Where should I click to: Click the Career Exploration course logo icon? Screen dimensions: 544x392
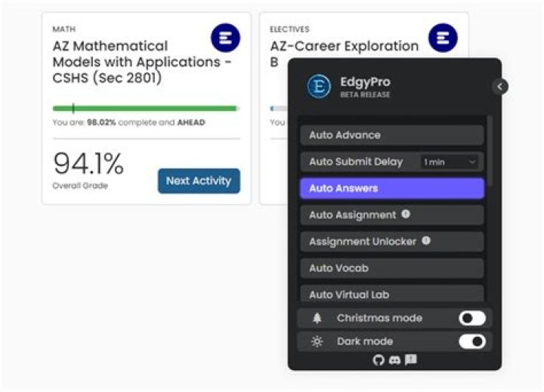(443, 38)
